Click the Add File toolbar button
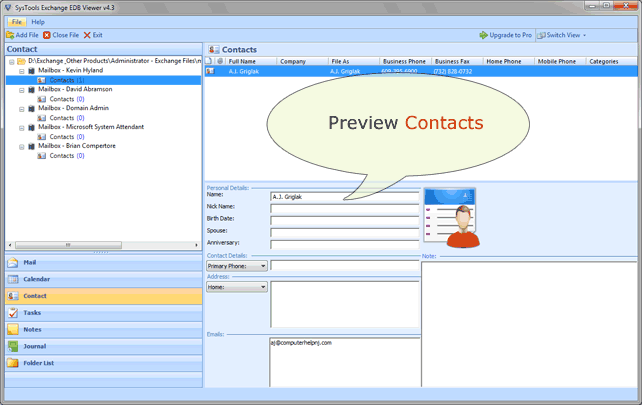This screenshot has width=642, height=405. pyautogui.click(x=23, y=35)
